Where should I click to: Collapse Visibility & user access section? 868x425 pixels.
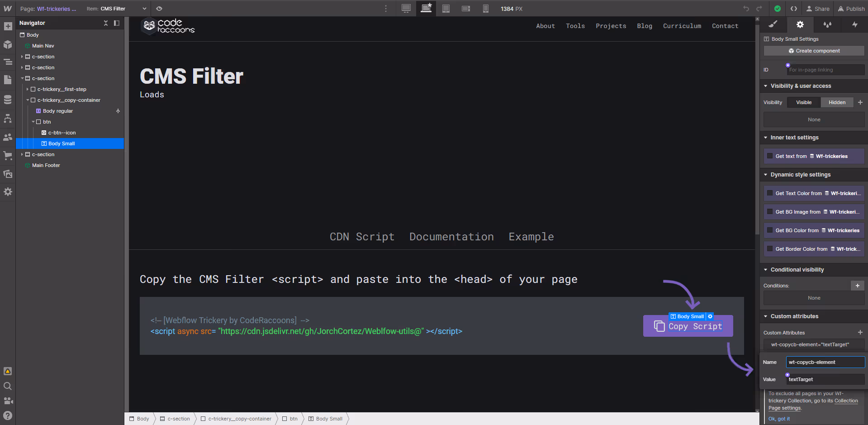[766, 86]
